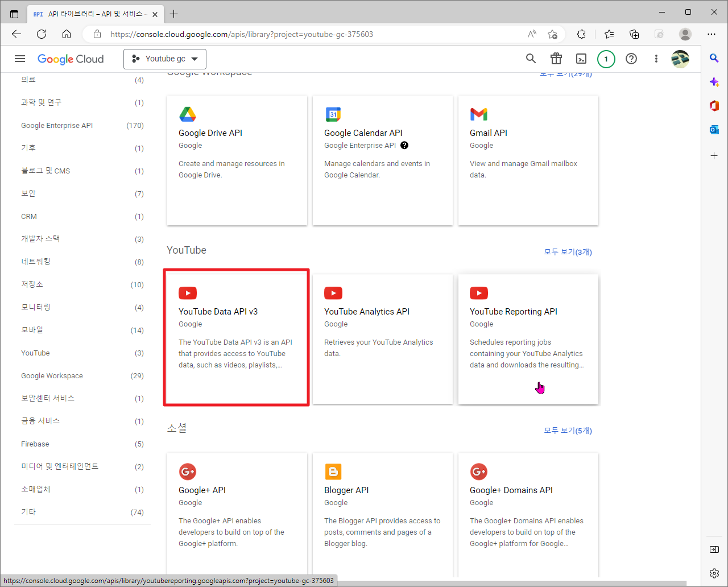Open the YouTube Analytics API card
The height and width of the screenshot is (587, 728).
(x=383, y=339)
